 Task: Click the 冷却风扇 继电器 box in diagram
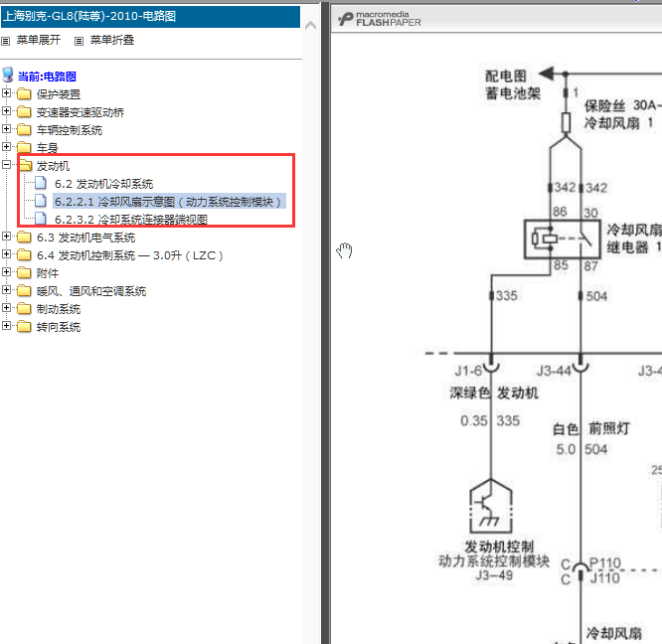pyautogui.click(x=562, y=239)
